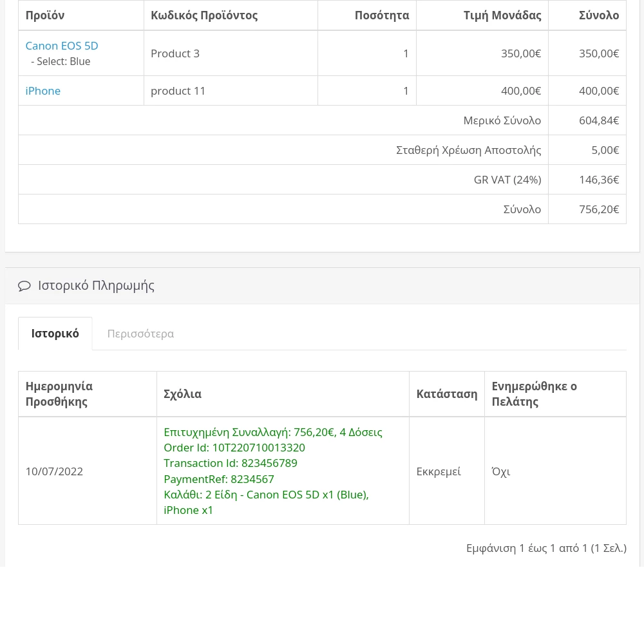The width and height of the screenshot is (644, 644).
Task: Click the Μερικό Σύνολο amount 604,84€
Action: pyautogui.click(x=599, y=120)
